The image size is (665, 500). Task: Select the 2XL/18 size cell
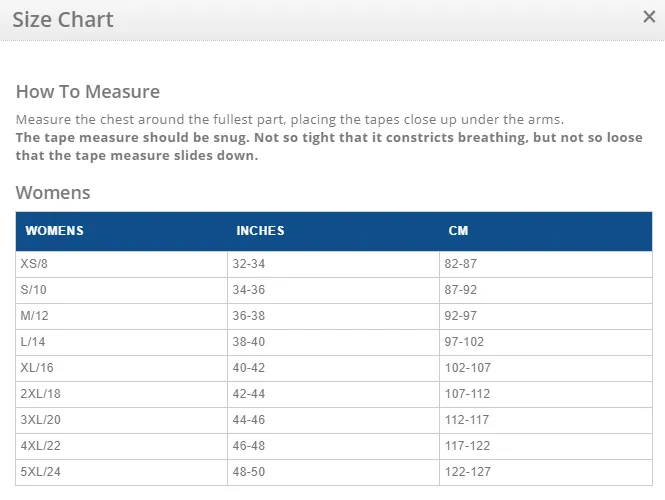(x=121, y=394)
